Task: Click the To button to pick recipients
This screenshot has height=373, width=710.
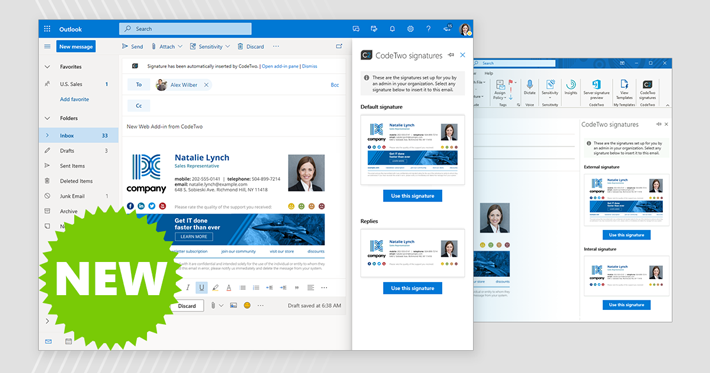Action: coord(139,85)
